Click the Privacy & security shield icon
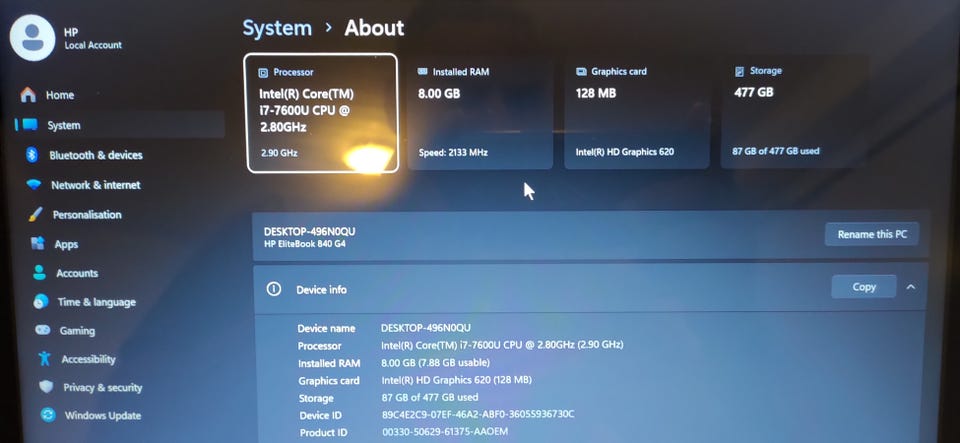 pos(47,387)
